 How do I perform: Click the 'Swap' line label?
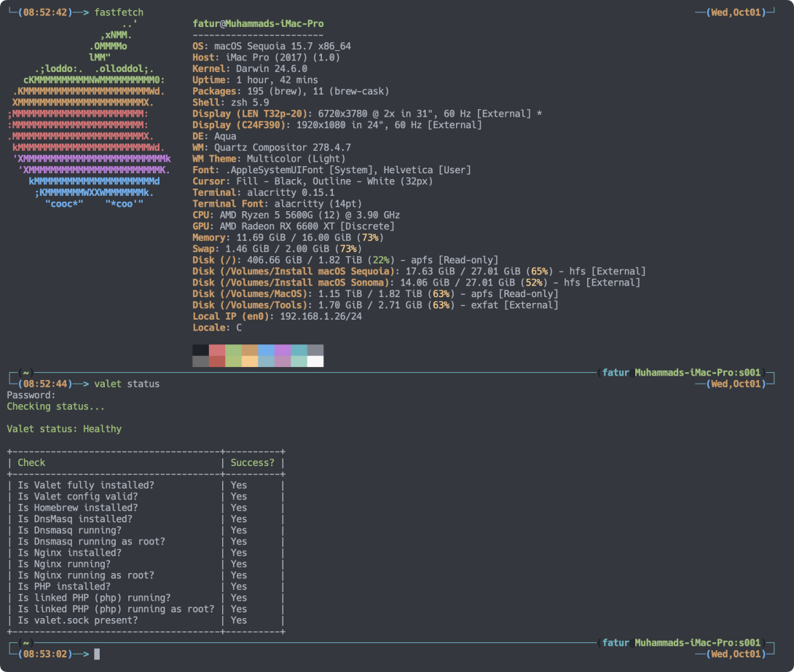coord(203,248)
